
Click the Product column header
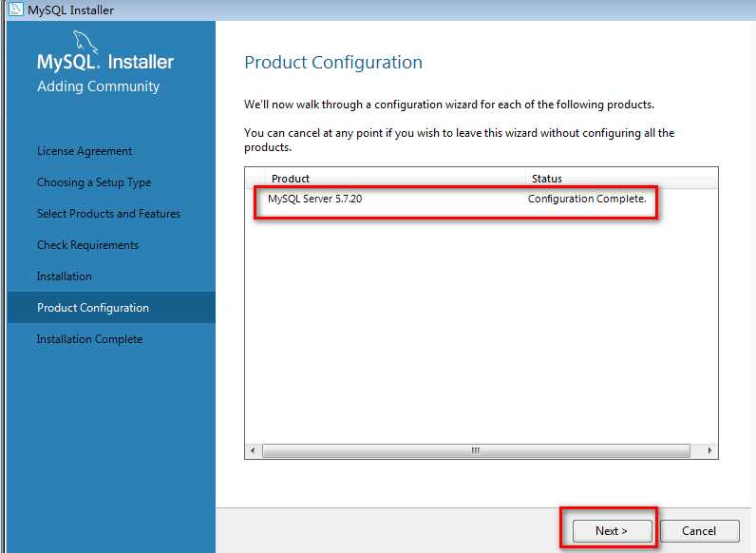coord(395,179)
